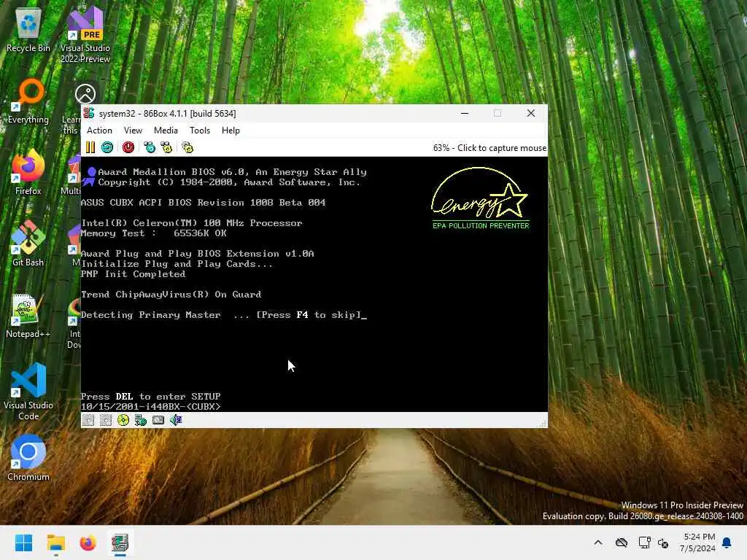This screenshot has height=560, width=747.
Task: Open the Action menu
Action: click(99, 131)
